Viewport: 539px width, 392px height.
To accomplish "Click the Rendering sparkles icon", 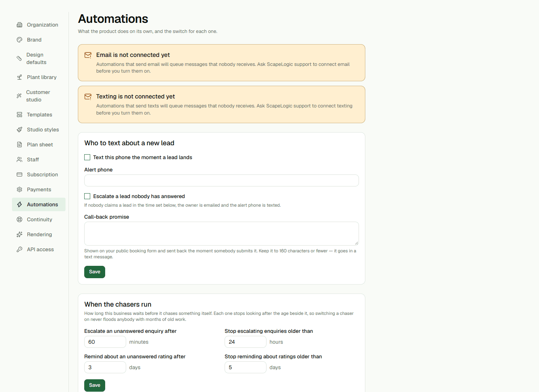I will [19, 234].
